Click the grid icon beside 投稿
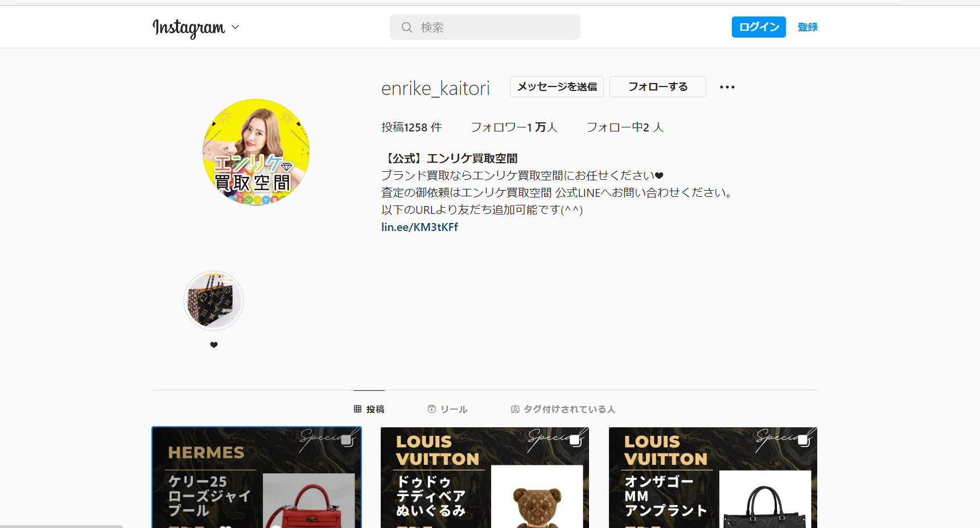The width and height of the screenshot is (980, 528). (x=357, y=409)
